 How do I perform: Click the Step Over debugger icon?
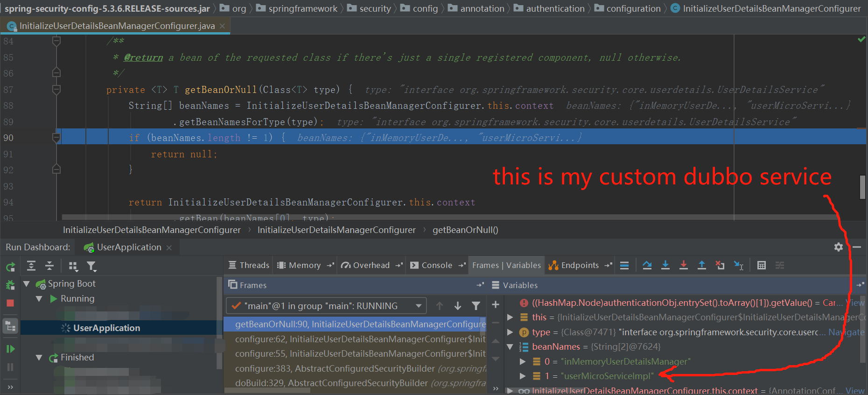[647, 265]
